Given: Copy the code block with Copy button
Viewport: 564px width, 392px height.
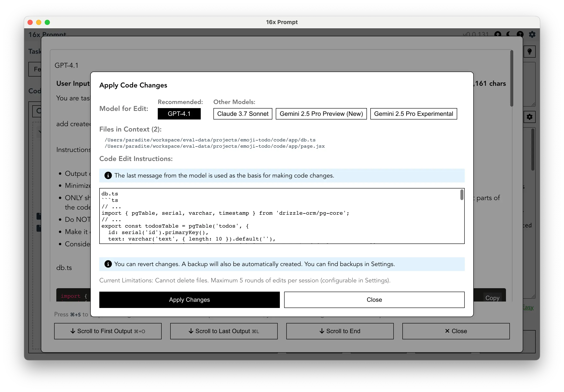Looking at the screenshot, I should pyautogui.click(x=492, y=298).
